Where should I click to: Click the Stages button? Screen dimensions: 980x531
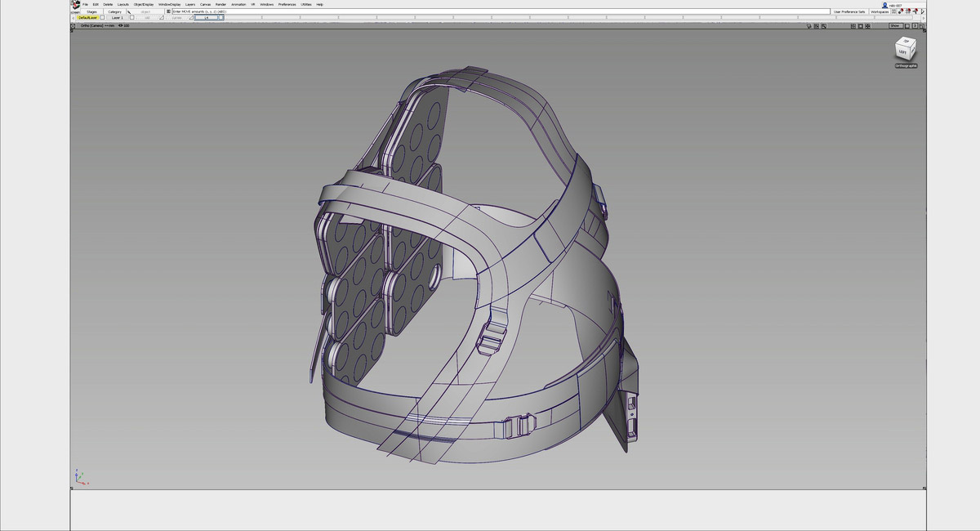point(91,11)
